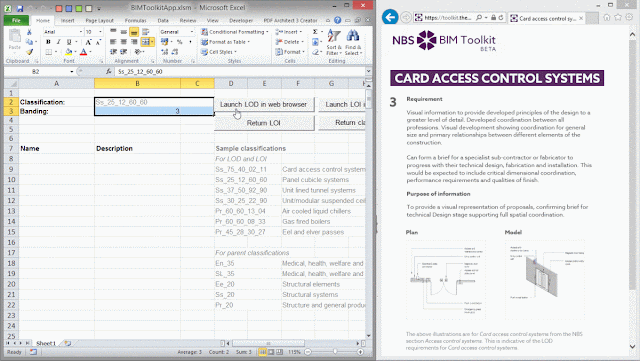Click the Merge & Center button
Image resolution: width=640 pixels, height=361 pixels.
pyautogui.click(x=145, y=42)
